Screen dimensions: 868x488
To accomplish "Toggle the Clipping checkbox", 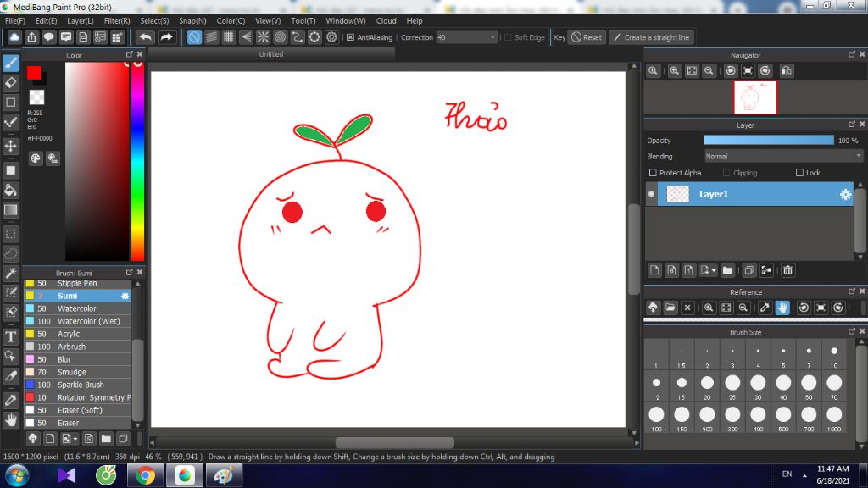I will click(726, 173).
